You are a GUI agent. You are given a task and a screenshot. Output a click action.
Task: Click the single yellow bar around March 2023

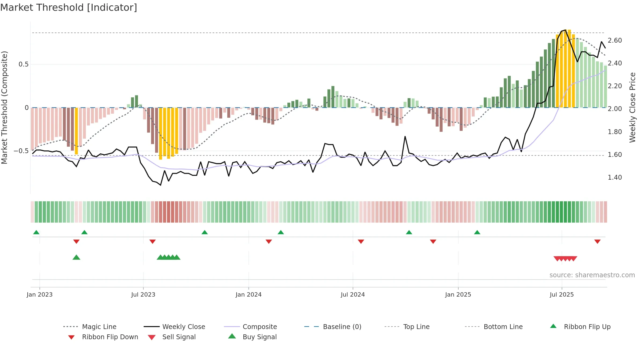pyautogui.click(x=76, y=131)
